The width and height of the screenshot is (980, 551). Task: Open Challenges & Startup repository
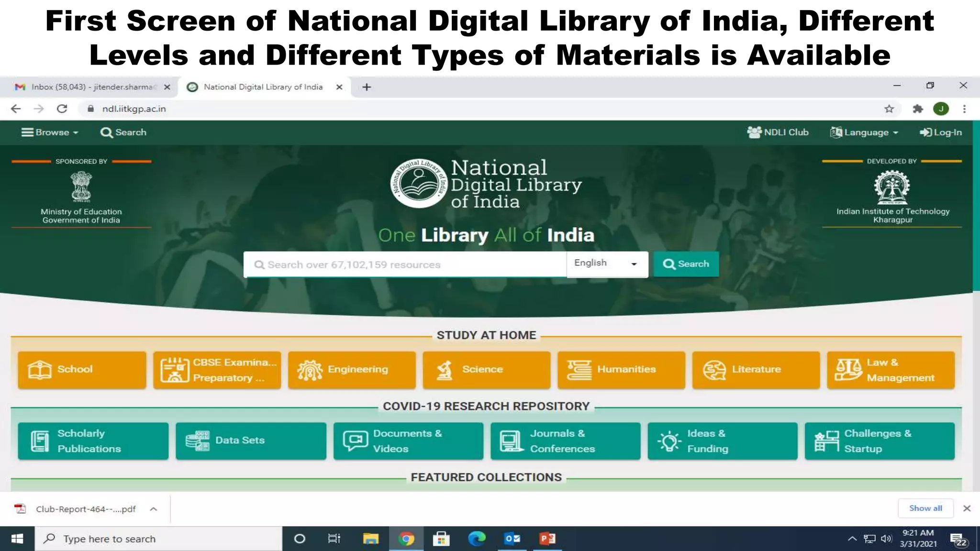880,441
